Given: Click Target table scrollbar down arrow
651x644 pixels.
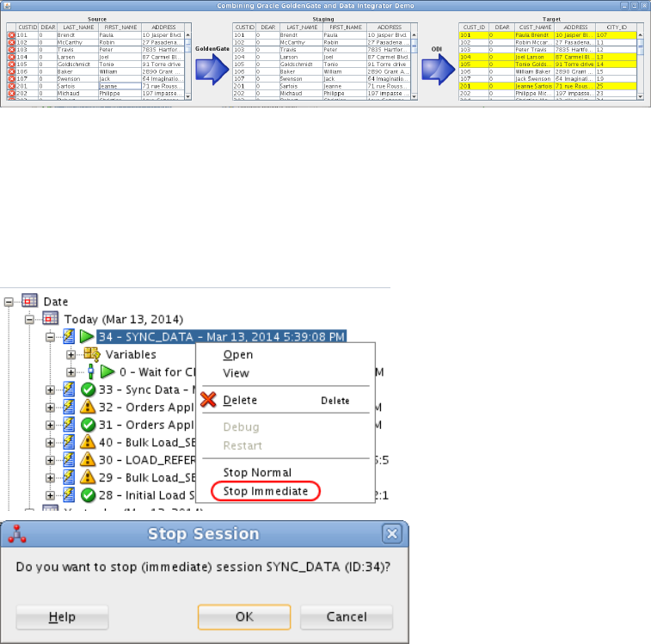Looking at the screenshot, I should click(640, 96).
